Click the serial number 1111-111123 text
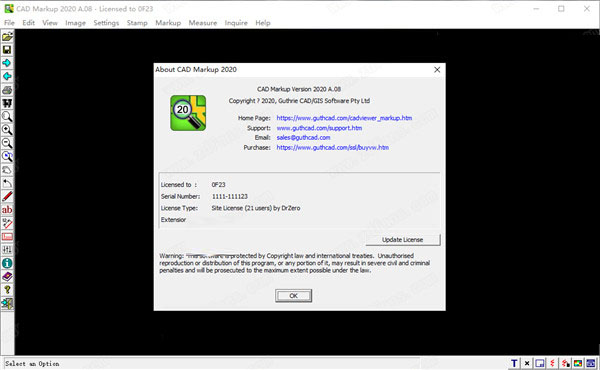Image resolution: width=600 pixels, height=370 pixels. 230,196
